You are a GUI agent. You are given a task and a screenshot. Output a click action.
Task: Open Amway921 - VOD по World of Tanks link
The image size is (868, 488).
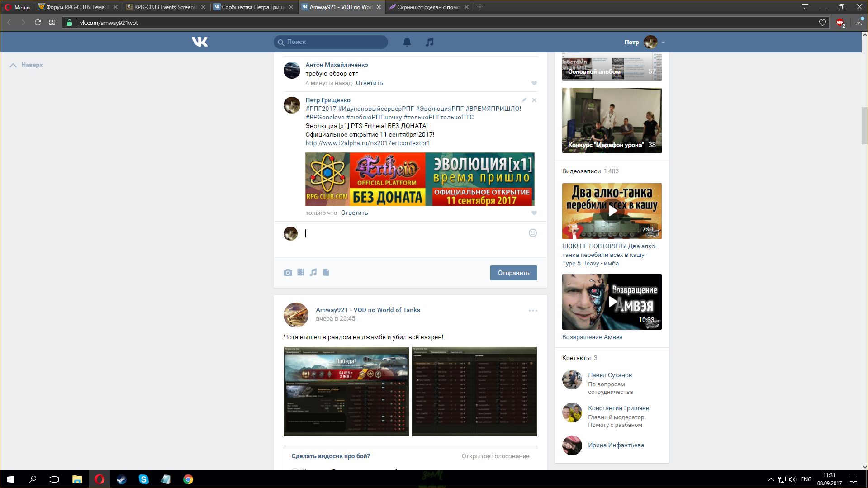368,310
